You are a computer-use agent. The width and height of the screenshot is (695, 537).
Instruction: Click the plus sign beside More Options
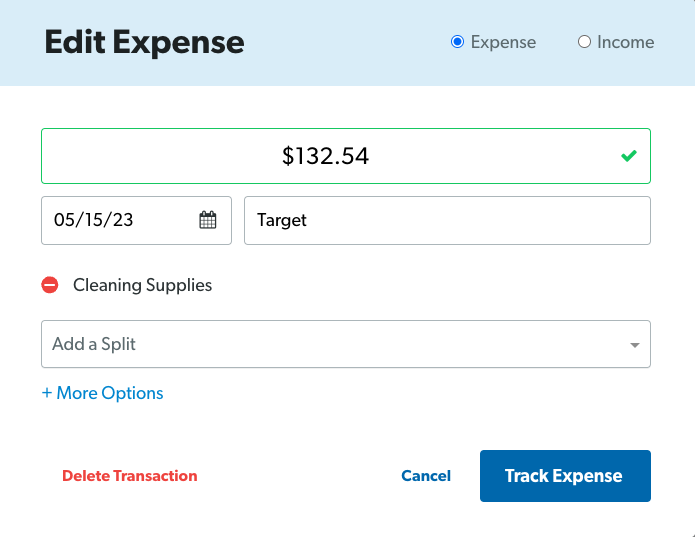[47, 393]
